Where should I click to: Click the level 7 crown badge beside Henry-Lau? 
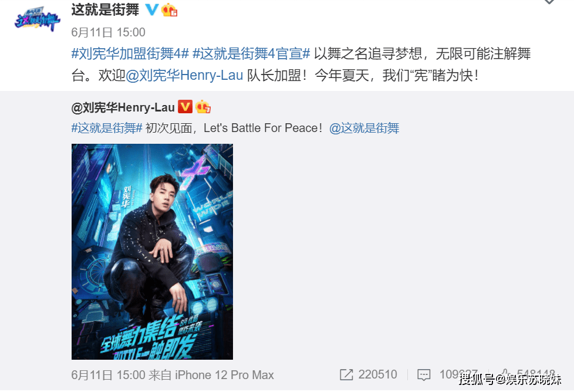pos(203,107)
